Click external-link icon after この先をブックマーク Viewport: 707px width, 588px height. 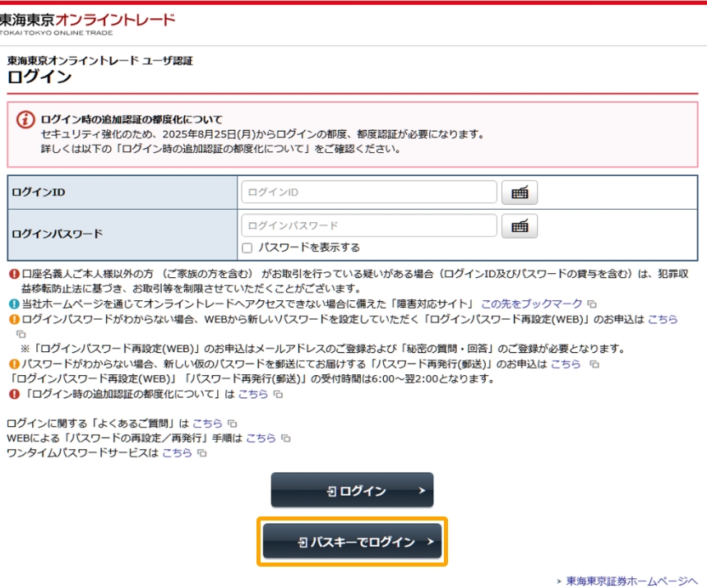pos(592,303)
